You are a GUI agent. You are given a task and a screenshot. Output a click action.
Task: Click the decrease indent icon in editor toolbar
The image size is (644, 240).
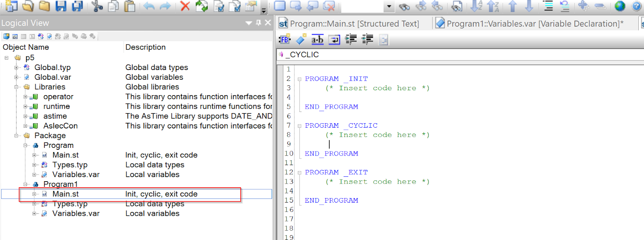[367, 39]
